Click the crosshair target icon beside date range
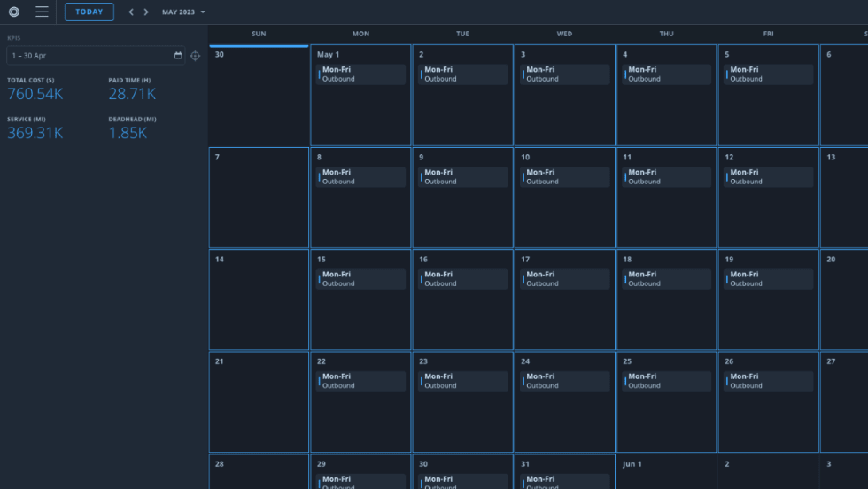Viewport: 868px width, 489px height. tap(195, 56)
